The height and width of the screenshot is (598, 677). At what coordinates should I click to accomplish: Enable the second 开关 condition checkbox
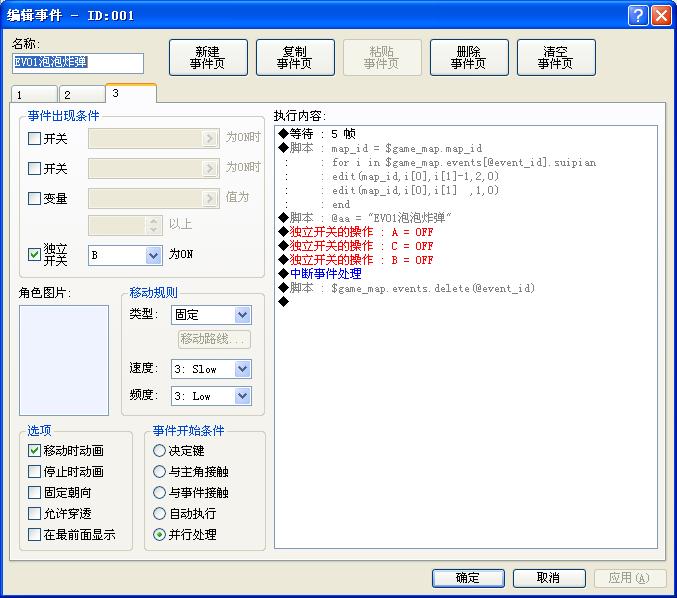coord(34,168)
